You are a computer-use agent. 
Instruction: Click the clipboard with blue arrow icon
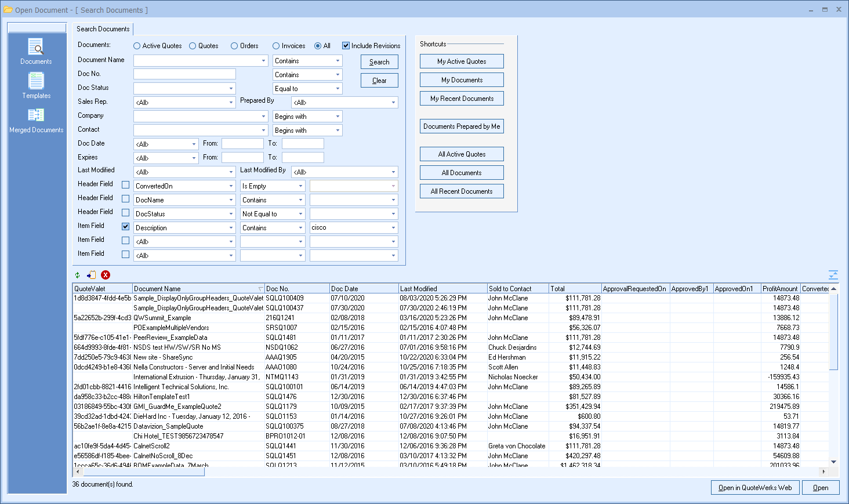(92, 275)
